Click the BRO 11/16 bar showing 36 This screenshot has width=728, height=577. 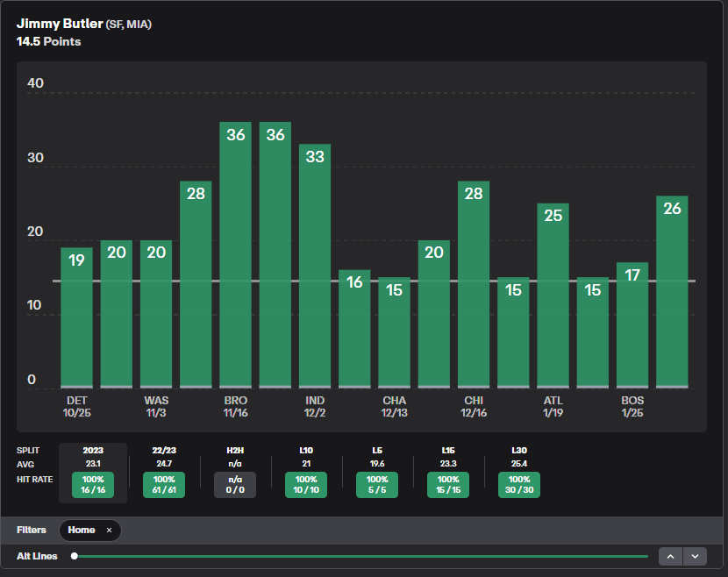tap(235, 255)
